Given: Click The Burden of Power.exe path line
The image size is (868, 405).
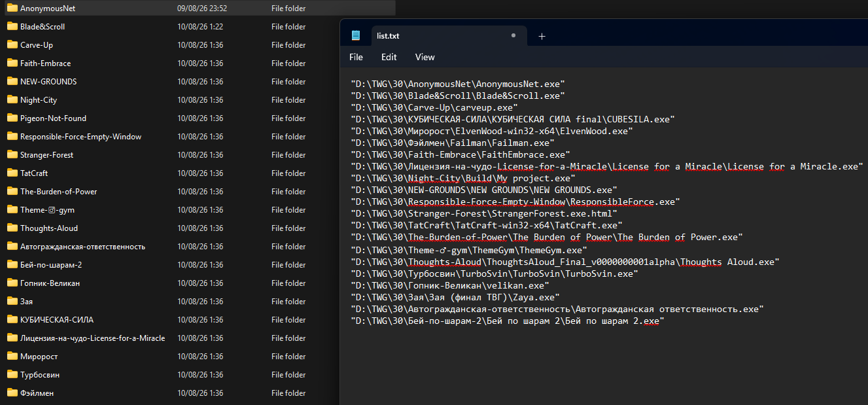Looking at the screenshot, I should 546,238.
